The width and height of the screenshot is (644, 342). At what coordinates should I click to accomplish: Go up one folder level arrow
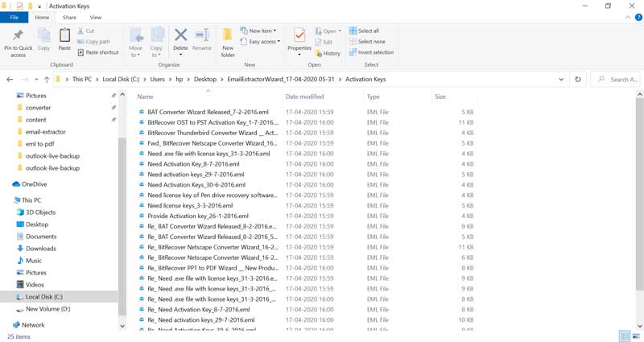tap(47, 80)
